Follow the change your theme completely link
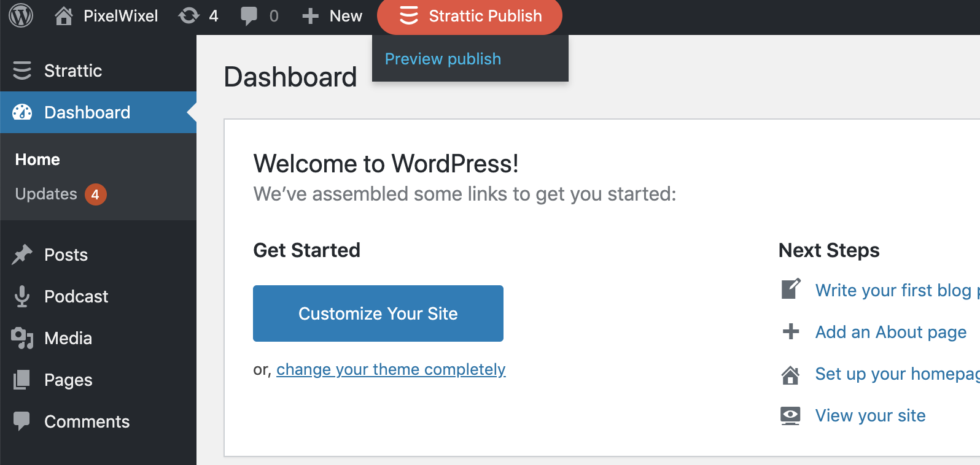Screen dimensions: 980x465 391,369
